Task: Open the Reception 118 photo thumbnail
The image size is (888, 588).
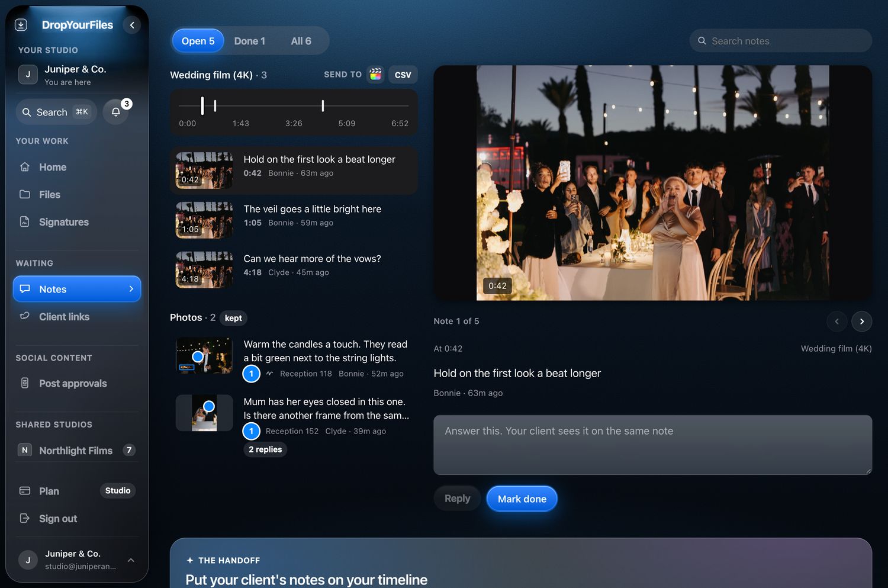Action: pos(204,356)
